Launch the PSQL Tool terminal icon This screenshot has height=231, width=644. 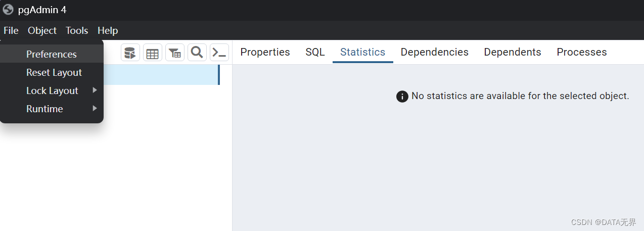219,53
